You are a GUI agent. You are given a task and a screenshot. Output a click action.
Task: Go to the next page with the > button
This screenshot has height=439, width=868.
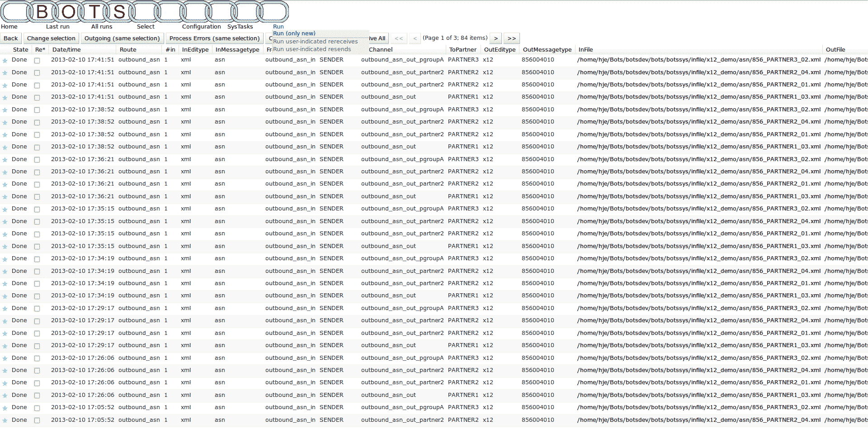(x=495, y=38)
